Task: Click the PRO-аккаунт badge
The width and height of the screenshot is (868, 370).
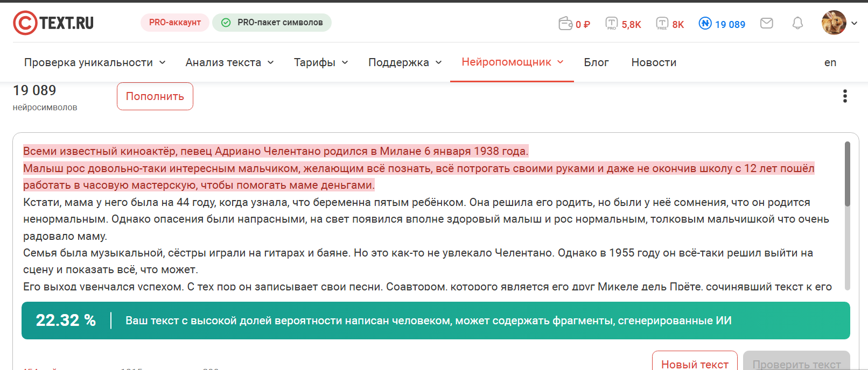Action: [x=175, y=23]
